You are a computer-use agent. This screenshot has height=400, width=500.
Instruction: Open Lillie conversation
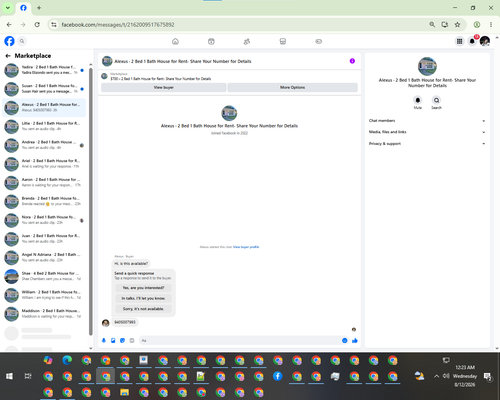click(44, 126)
